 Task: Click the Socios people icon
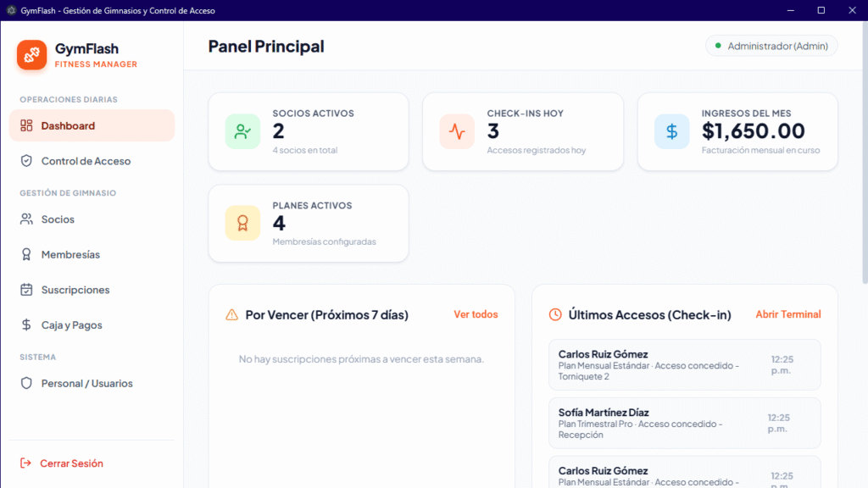coord(26,219)
